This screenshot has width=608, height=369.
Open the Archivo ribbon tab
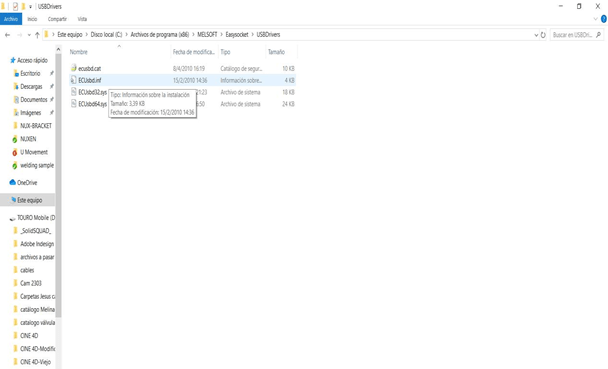(x=11, y=19)
